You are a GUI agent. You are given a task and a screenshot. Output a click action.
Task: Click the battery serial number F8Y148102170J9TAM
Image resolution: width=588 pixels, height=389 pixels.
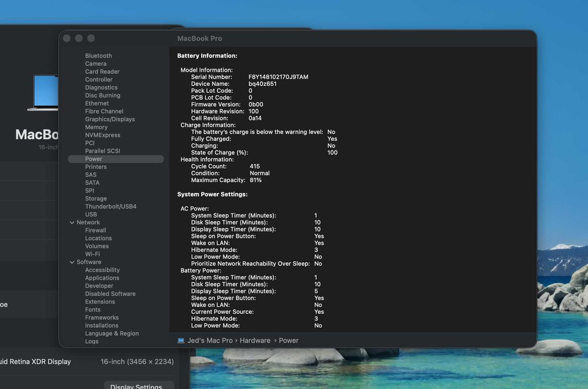tap(278, 77)
